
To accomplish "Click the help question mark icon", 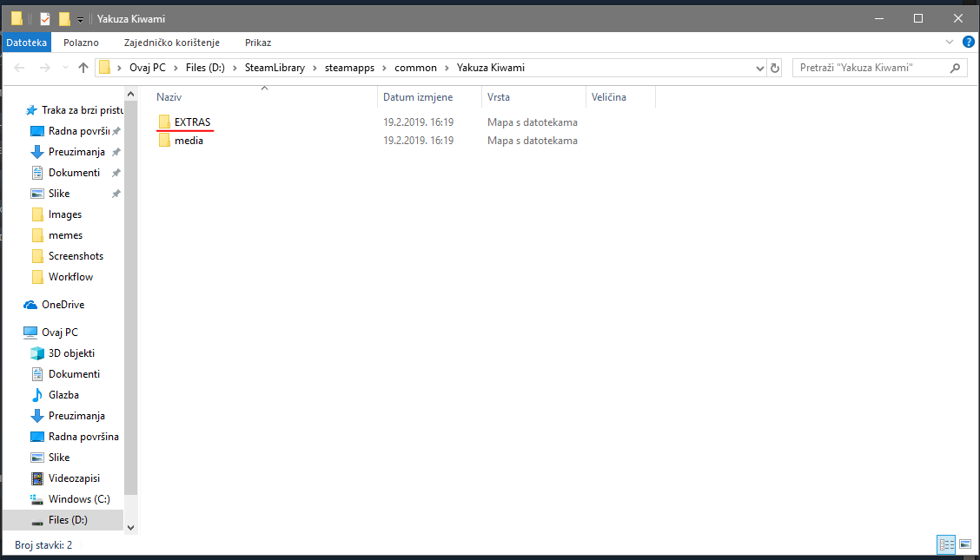I will click(968, 42).
